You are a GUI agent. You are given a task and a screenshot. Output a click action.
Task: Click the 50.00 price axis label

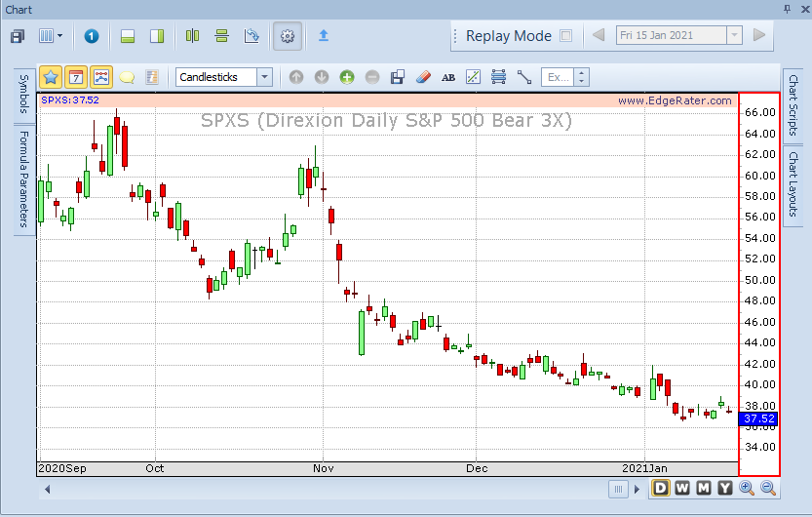759,280
